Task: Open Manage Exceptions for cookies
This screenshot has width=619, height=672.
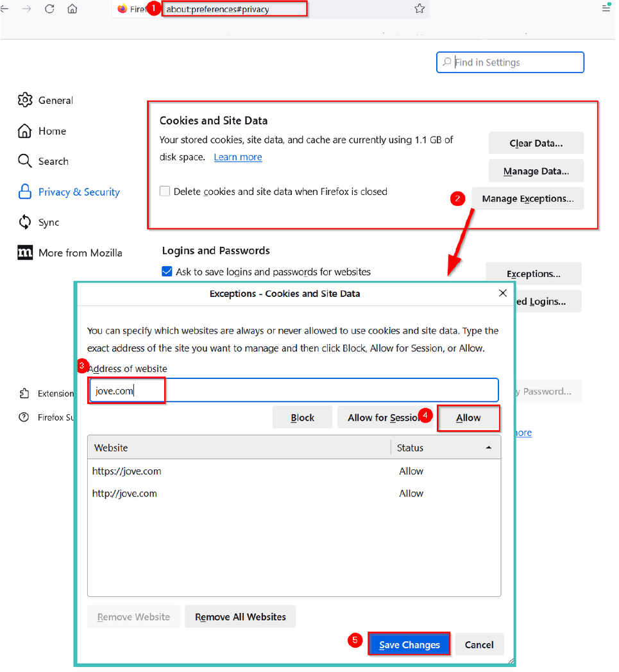Action: pyautogui.click(x=528, y=198)
